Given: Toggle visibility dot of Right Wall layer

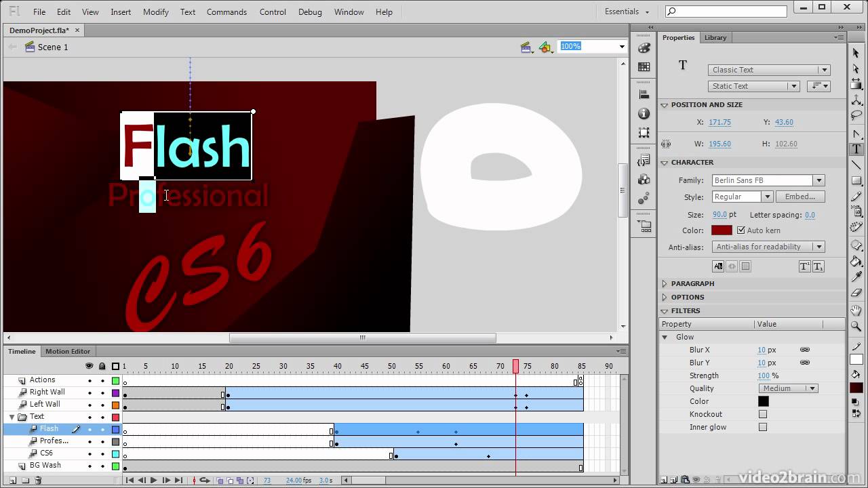Looking at the screenshot, I should point(90,392).
